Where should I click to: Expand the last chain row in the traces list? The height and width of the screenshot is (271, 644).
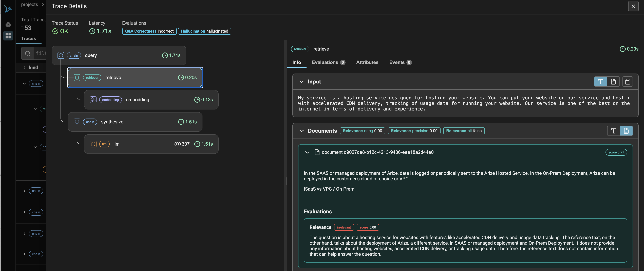pos(24,254)
